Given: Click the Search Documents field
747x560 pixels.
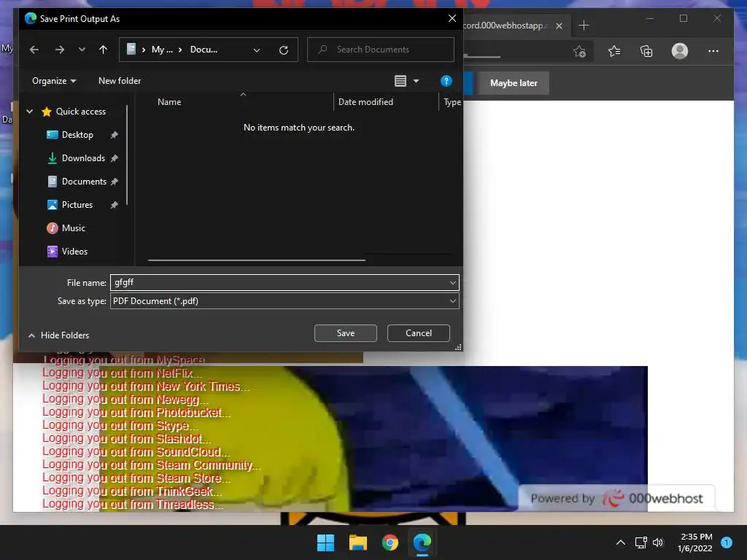Looking at the screenshot, I should 381,50.
